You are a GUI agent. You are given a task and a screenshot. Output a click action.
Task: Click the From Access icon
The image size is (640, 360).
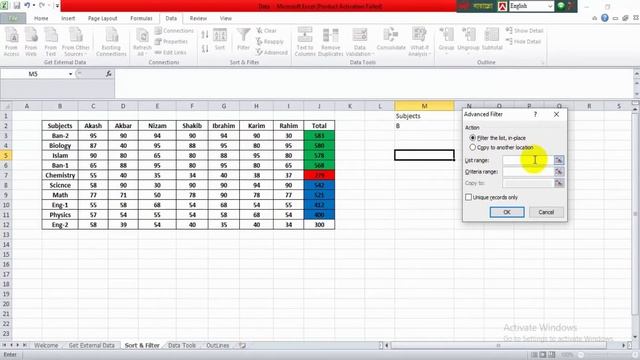click(x=11, y=41)
